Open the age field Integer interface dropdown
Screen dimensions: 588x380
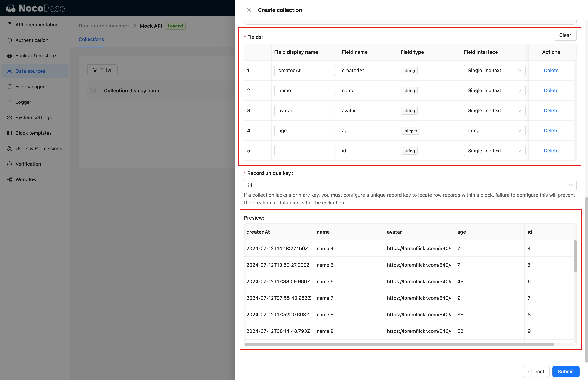[494, 131]
